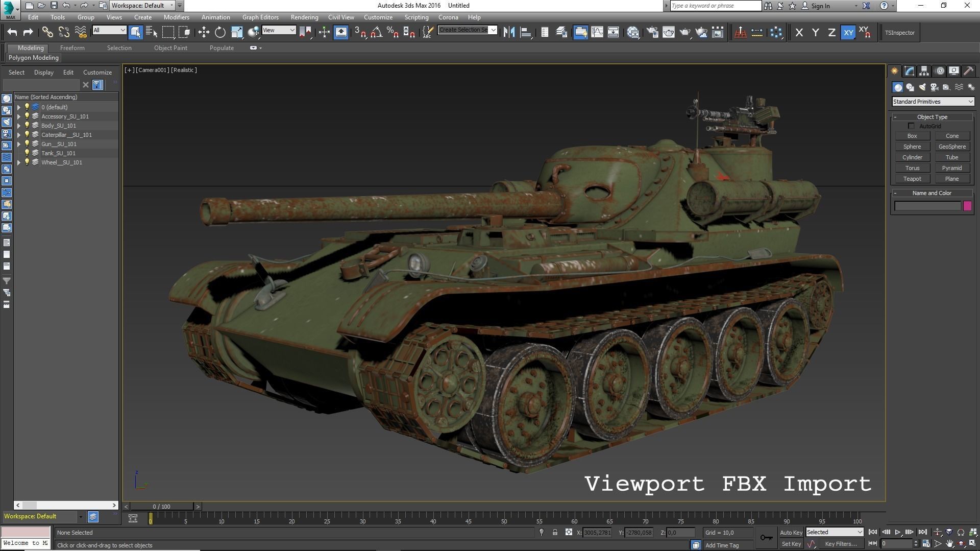Go to the start frame
Image resolution: width=980 pixels, height=551 pixels.
[x=873, y=532]
